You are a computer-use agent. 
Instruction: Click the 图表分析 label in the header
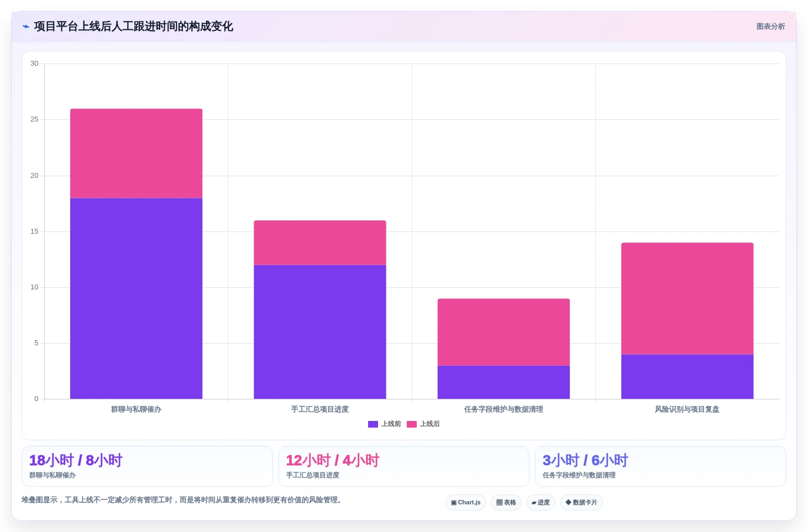coord(770,27)
